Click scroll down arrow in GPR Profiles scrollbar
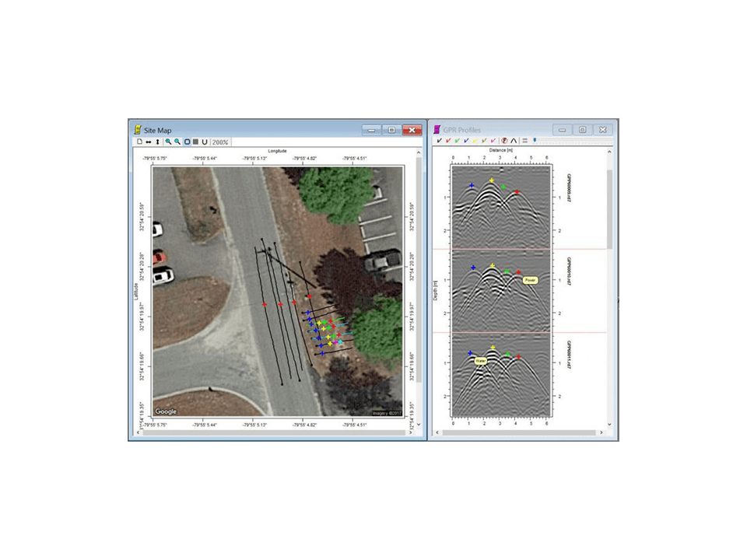Image resolution: width=747 pixels, height=560 pixels. [609, 425]
